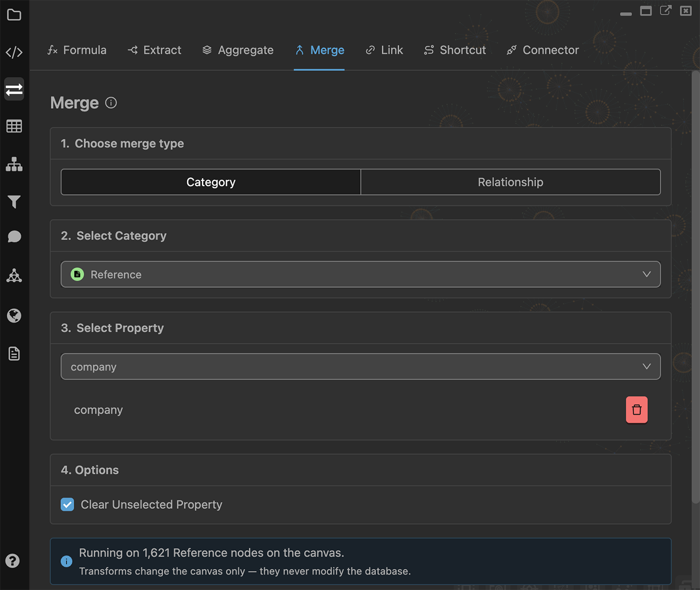This screenshot has width=700, height=590.
Task: Open the folder icon in sidebar
Action: point(14,15)
